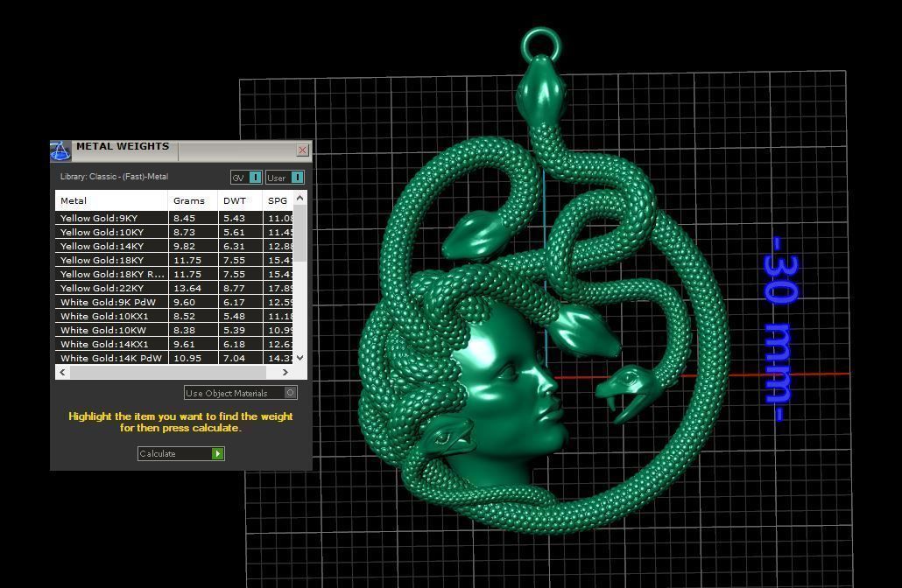Select the White Gold:10KX1 row

point(174,316)
